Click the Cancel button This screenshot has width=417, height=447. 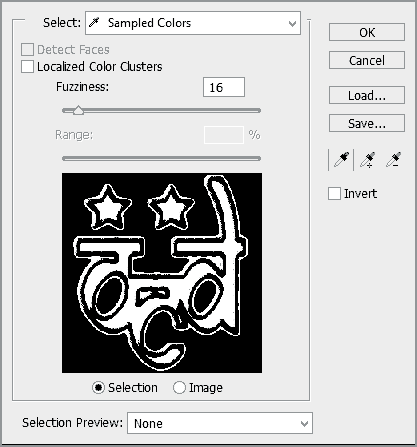click(x=367, y=60)
